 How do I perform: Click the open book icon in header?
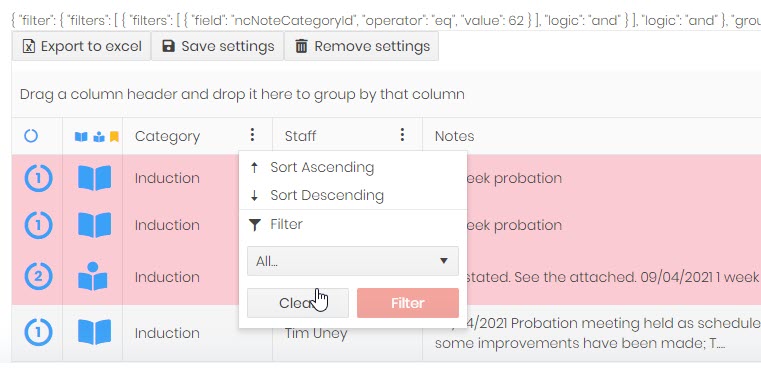coord(81,136)
